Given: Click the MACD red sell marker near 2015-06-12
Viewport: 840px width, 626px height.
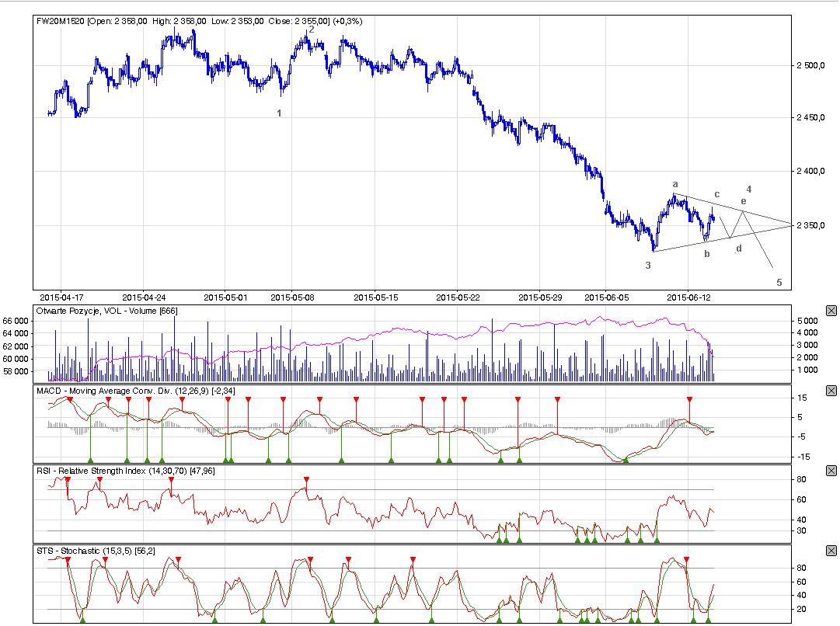Looking at the screenshot, I should pyautogui.click(x=689, y=399).
